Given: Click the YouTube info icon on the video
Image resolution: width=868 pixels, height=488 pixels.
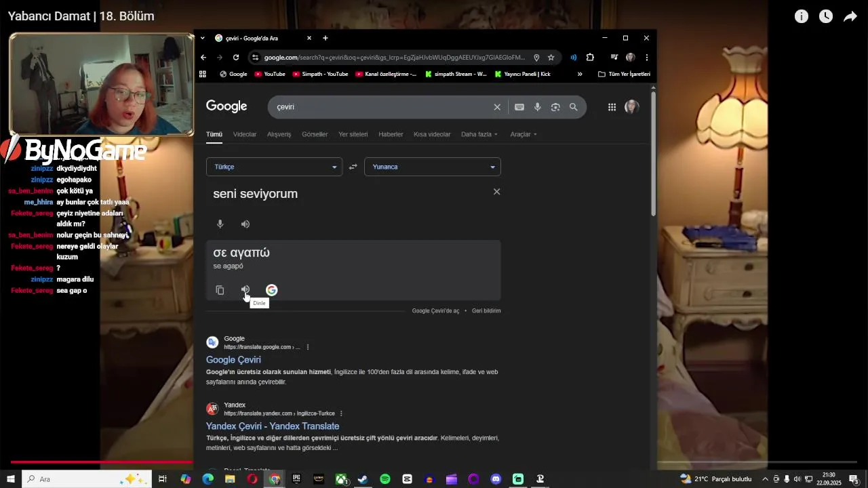Looking at the screenshot, I should [802, 16].
